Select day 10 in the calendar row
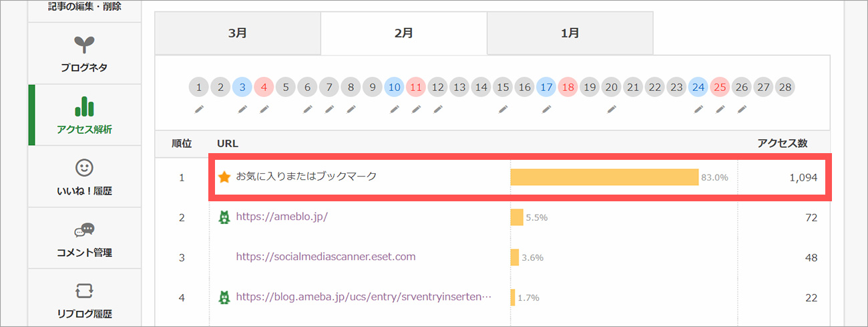The height and width of the screenshot is (327, 868). tap(395, 87)
